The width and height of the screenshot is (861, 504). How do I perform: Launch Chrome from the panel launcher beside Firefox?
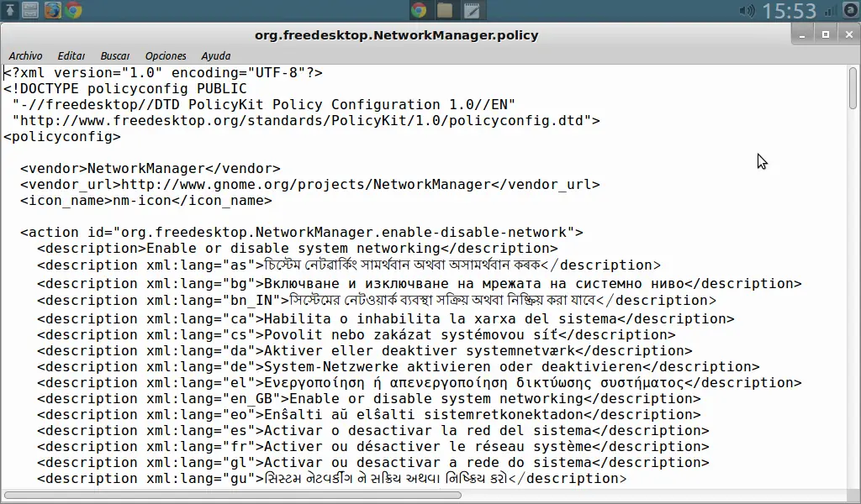click(73, 10)
